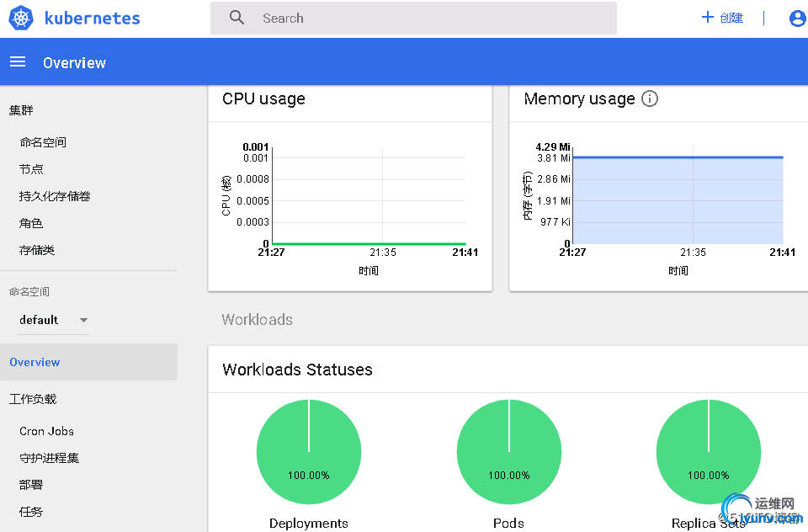
Task: Click the magnifier search icon
Action: pyautogui.click(x=237, y=18)
